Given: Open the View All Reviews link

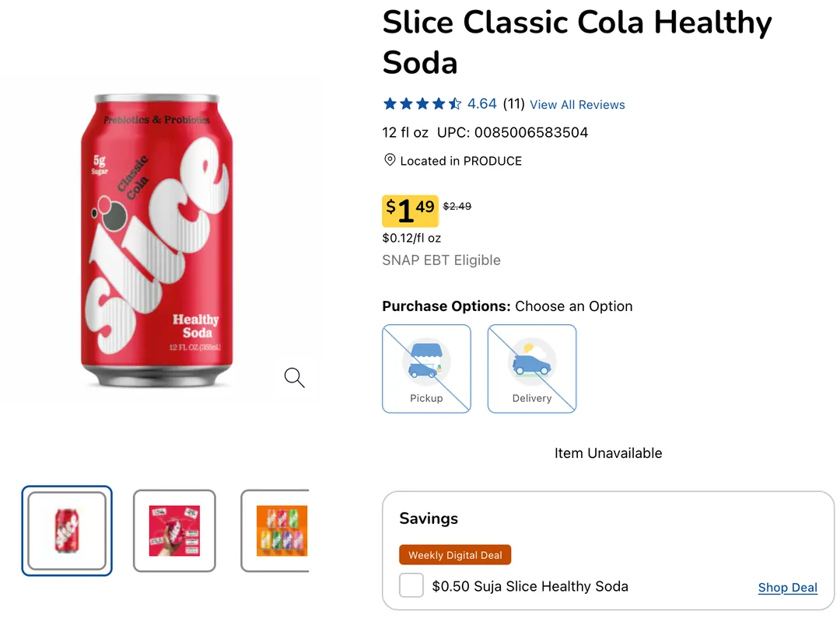Looking at the screenshot, I should (577, 105).
